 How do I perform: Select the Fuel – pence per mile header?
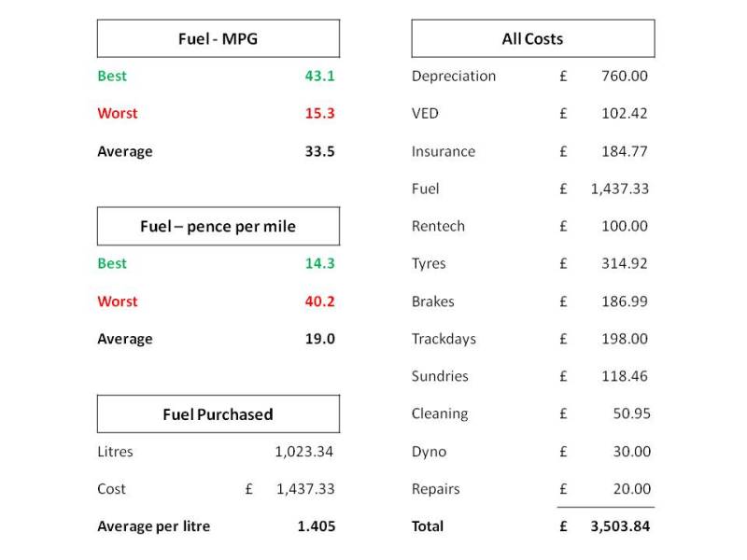[x=218, y=226]
